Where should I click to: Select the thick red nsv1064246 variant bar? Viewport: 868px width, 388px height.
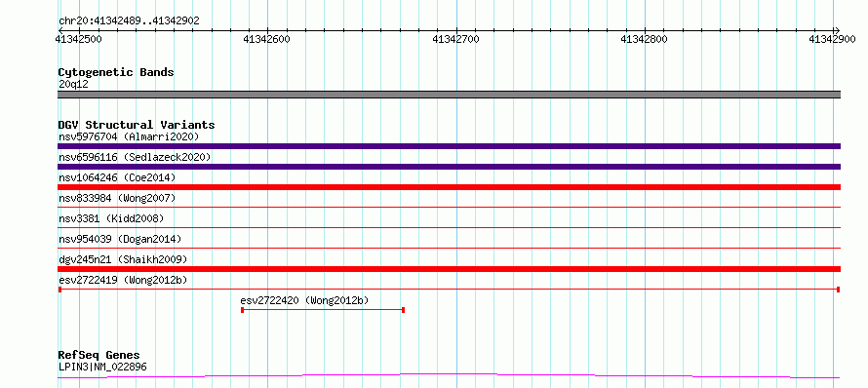tap(449, 187)
